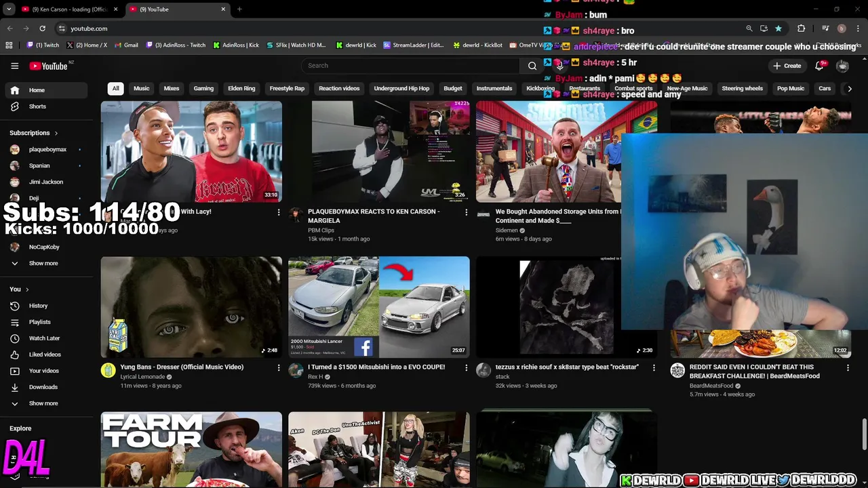
Task: Open options menu for tezzus rockstar video
Action: (x=654, y=367)
